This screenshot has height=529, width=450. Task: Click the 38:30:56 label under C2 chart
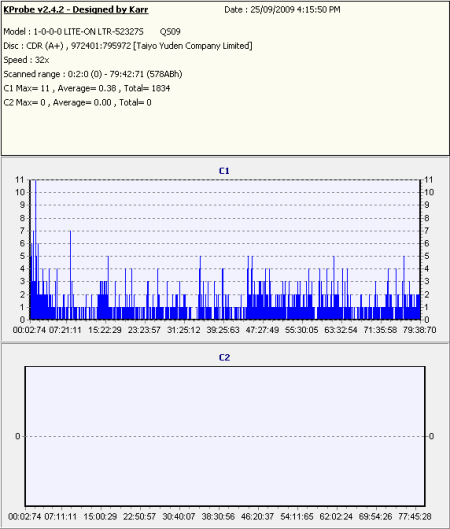coord(218,517)
